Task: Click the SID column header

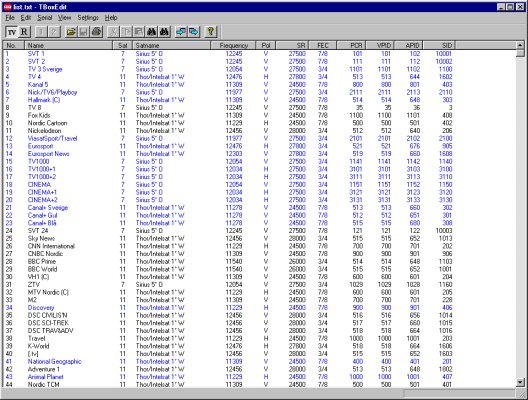Action: 439,45
